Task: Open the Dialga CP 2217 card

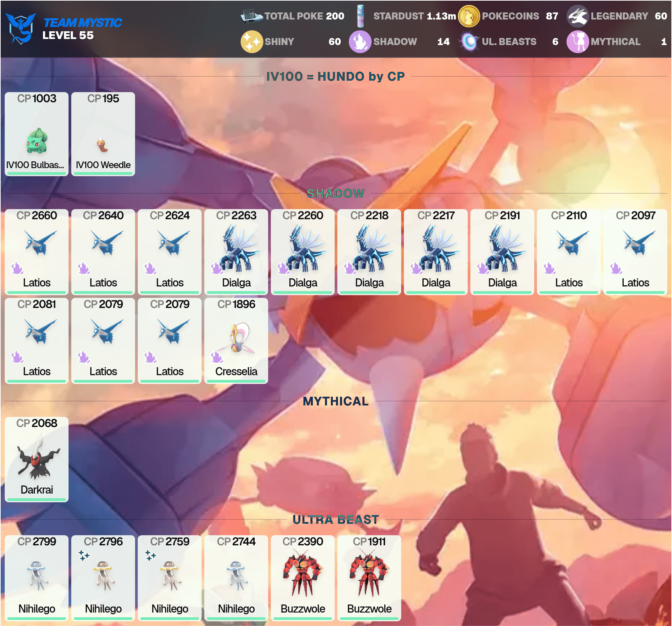Action: tap(436, 252)
